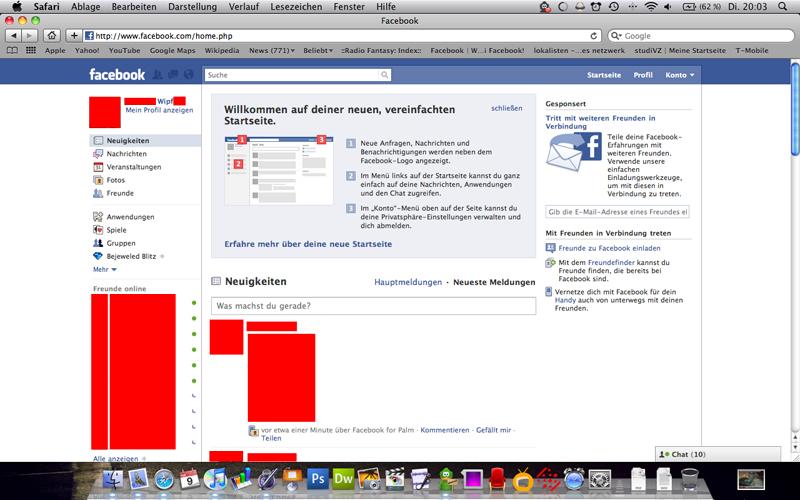Add a bookmark with the plus button

click(x=74, y=36)
